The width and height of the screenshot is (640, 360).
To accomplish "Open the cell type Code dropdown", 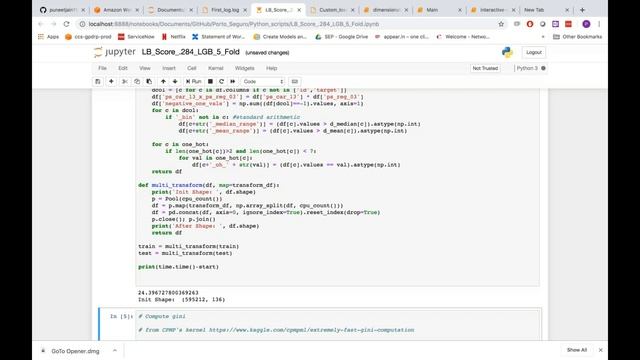I will click(x=263, y=82).
